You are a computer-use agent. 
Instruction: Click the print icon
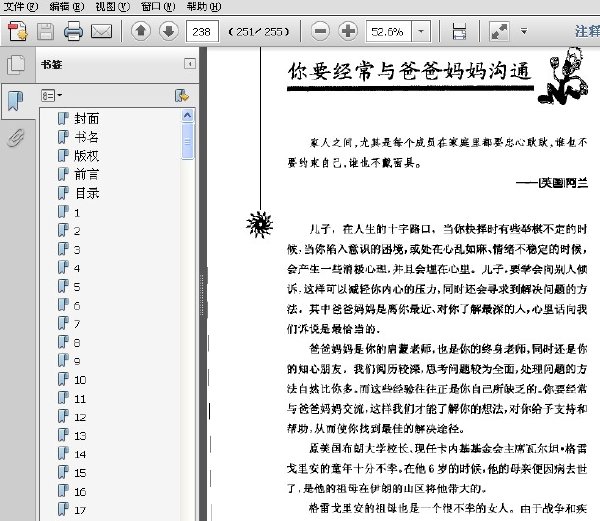[73, 31]
